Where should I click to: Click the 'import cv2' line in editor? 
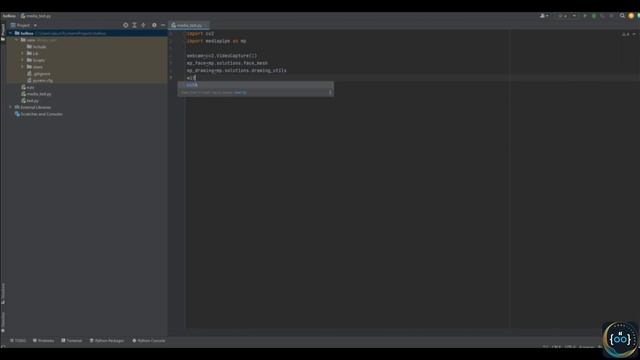(x=200, y=33)
